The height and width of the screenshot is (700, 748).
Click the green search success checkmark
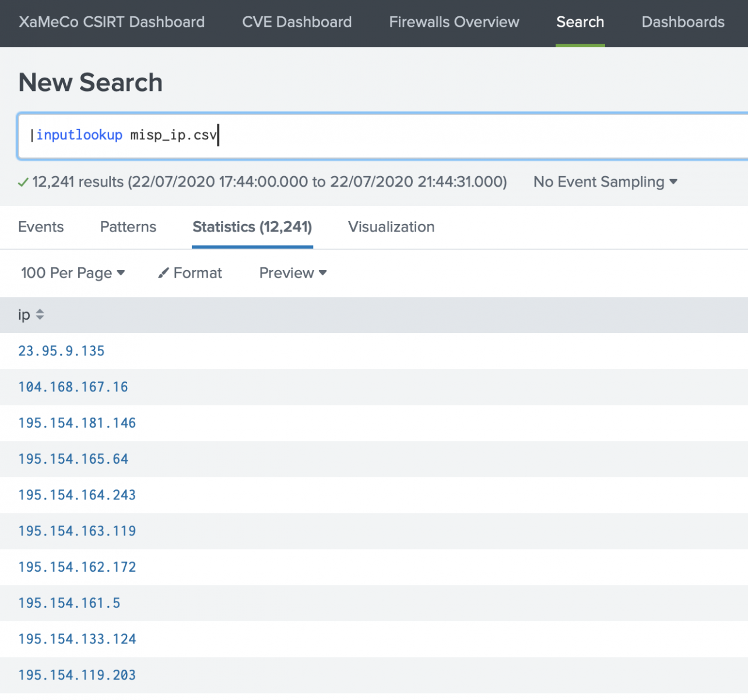tap(23, 183)
